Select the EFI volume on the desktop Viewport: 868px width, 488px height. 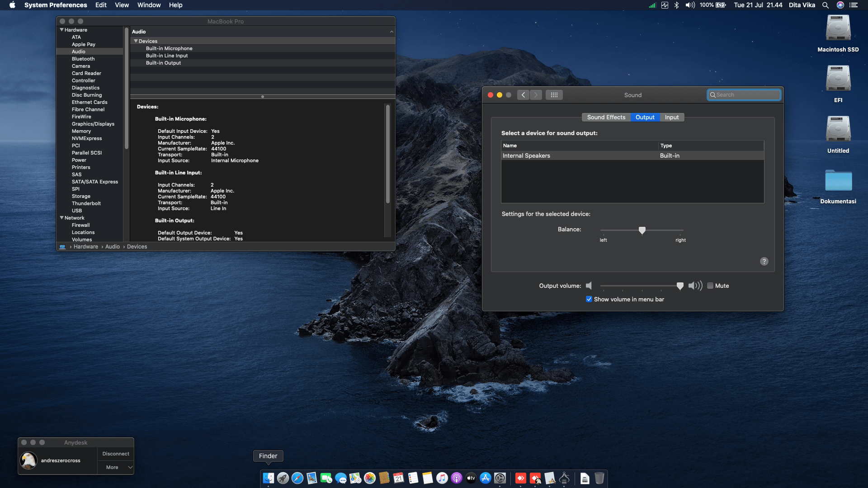[x=838, y=84]
